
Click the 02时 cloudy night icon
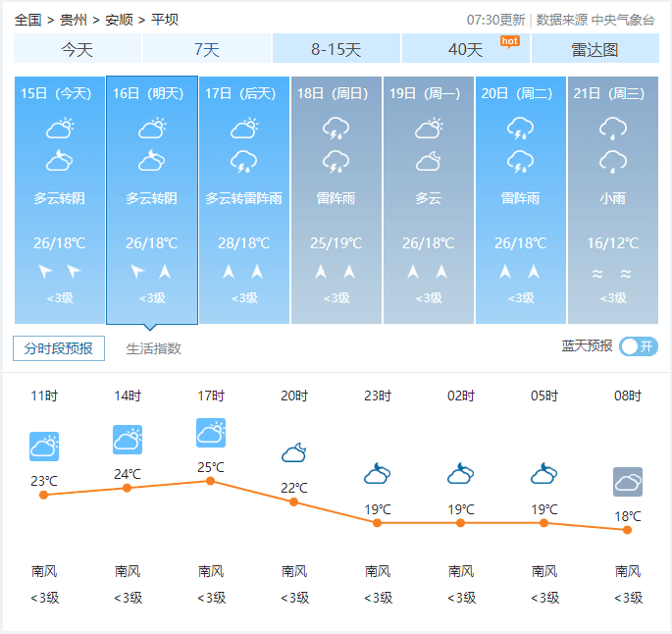[461, 474]
